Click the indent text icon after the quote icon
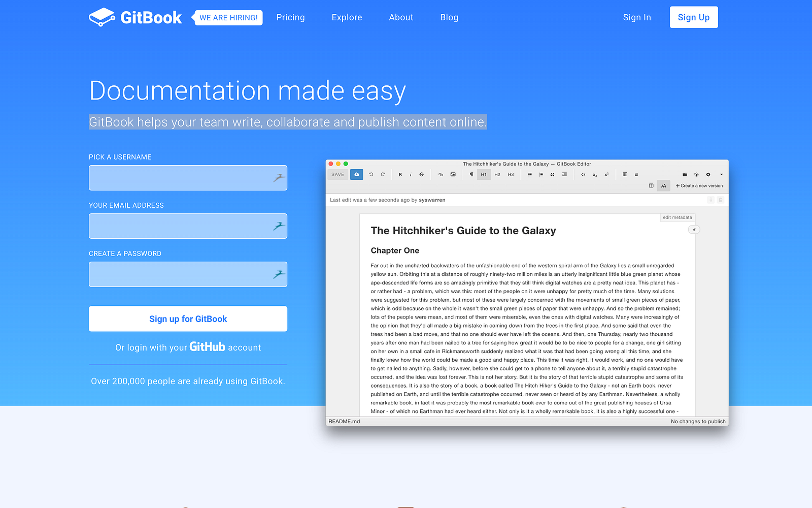This screenshot has height=508, width=812. [564, 175]
